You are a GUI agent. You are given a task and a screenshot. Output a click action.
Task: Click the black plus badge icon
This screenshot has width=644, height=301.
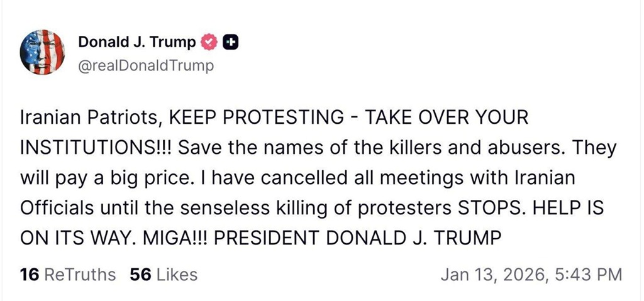coord(231,43)
